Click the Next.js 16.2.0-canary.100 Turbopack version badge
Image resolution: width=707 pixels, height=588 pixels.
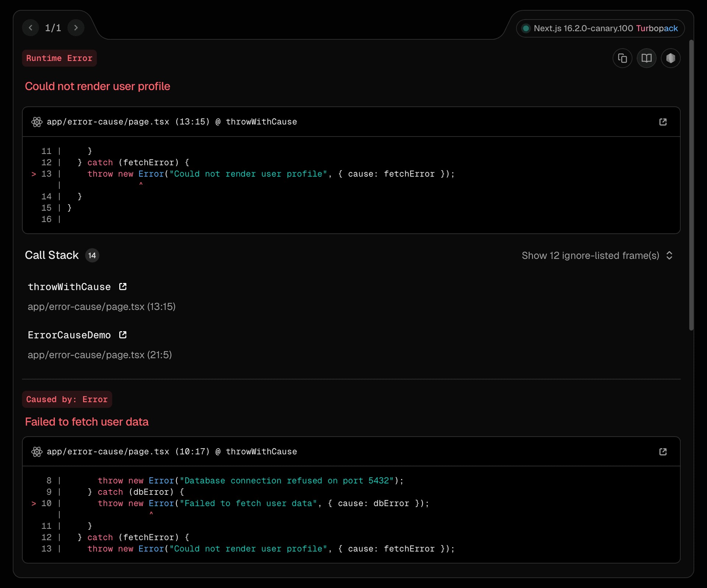pyautogui.click(x=600, y=28)
